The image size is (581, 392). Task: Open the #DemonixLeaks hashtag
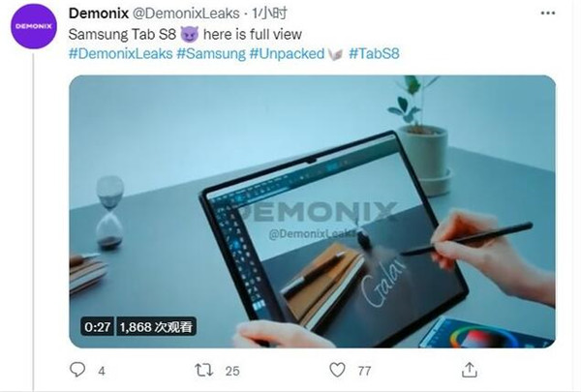coord(121,54)
